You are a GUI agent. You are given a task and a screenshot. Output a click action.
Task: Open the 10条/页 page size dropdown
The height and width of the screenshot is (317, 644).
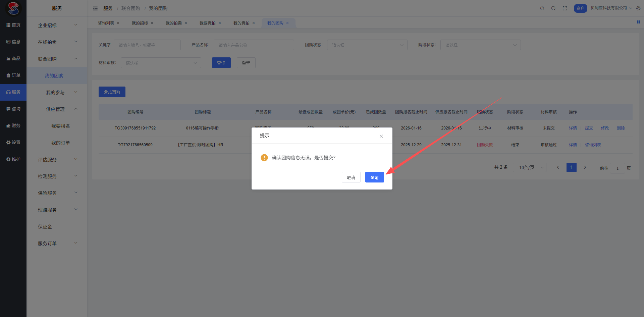point(529,167)
